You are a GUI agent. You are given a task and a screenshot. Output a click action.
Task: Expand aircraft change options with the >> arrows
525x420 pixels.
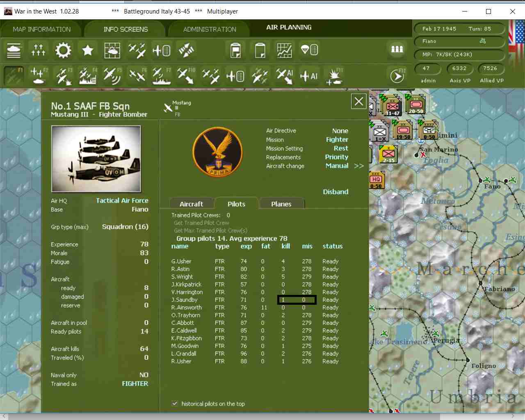click(x=359, y=166)
